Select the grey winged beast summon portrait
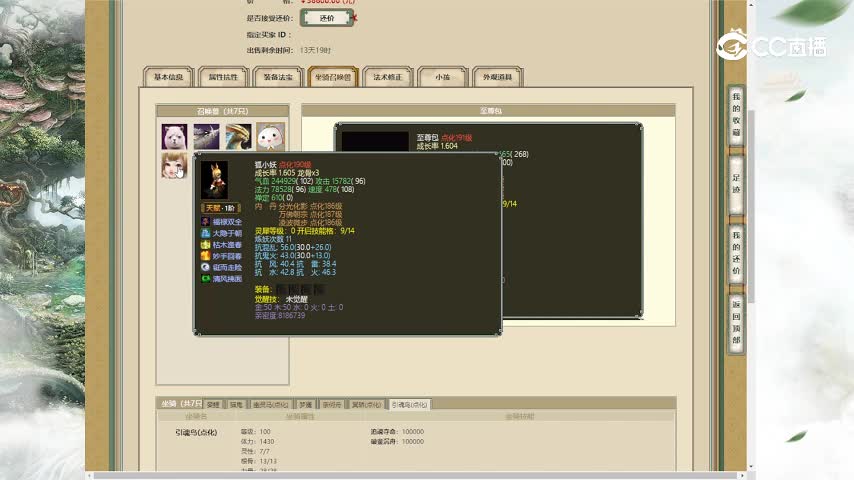Viewport: 854px width, 480px height. [x=206, y=136]
